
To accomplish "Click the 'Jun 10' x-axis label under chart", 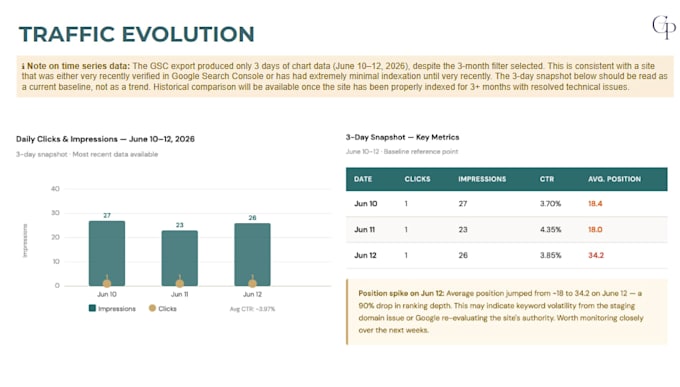I will pyautogui.click(x=107, y=294).
